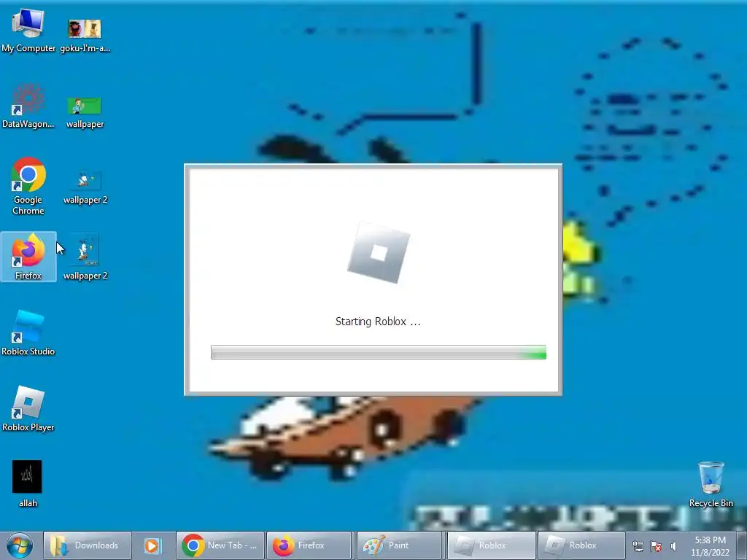
Task: Switch to the Chrome New Tab taskbar button
Action: point(220,545)
